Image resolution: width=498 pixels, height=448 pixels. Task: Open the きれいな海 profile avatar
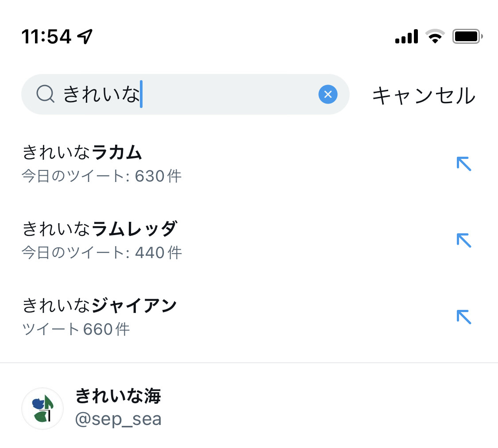click(42, 408)
